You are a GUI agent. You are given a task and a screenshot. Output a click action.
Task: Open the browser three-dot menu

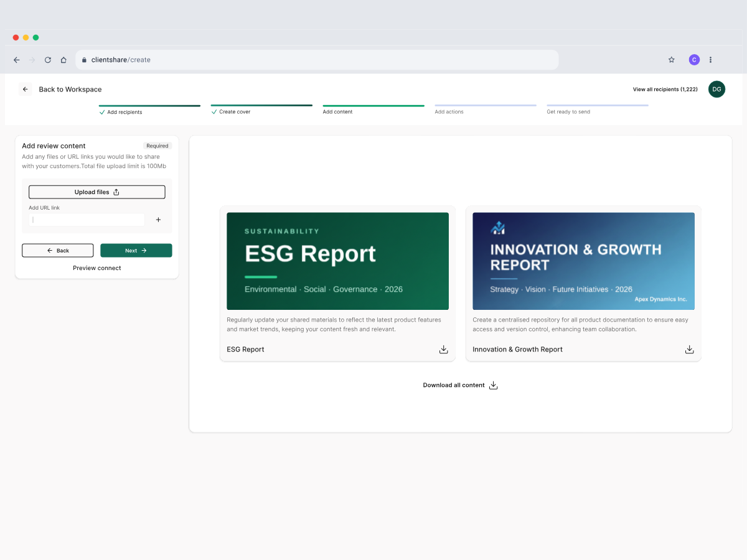pyautogui.click(x=710, y=60)
